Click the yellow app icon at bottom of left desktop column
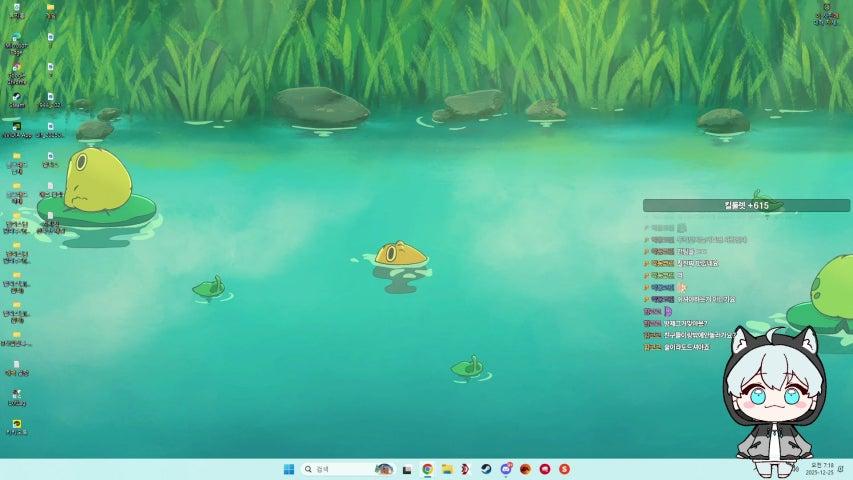The image size is (853, 480). pos(16,425)
